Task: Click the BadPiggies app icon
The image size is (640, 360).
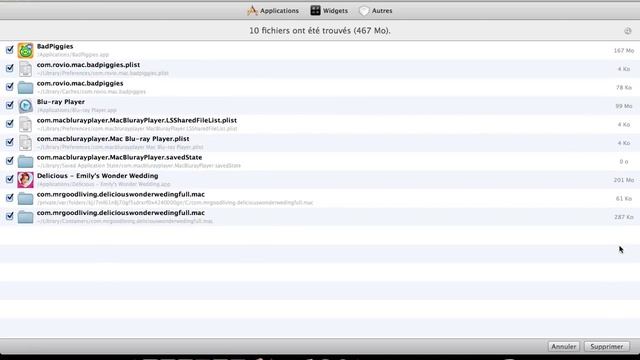Action: [25, 51]
